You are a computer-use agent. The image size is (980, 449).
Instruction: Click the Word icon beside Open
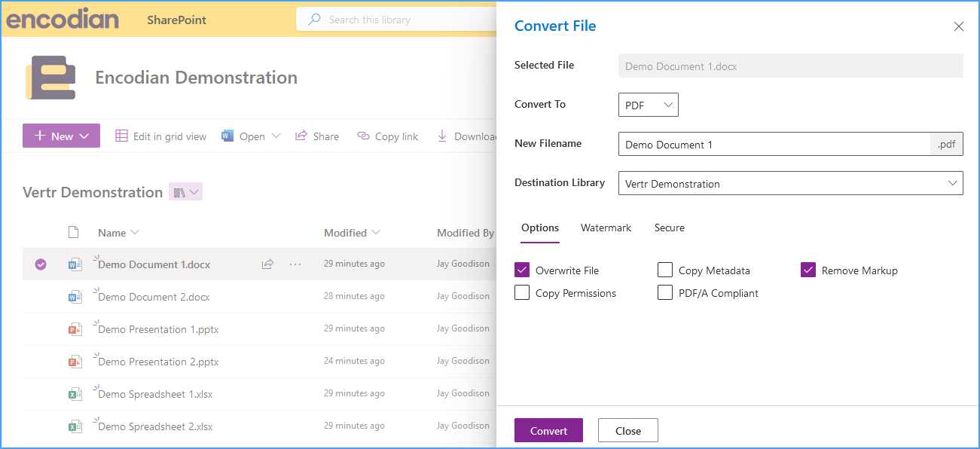(x=227, y=136)
